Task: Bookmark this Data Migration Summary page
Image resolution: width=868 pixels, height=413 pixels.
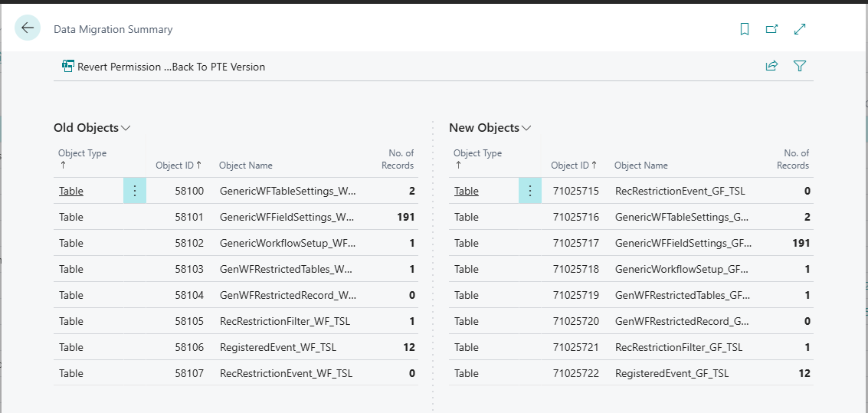Action: point(745,29)
